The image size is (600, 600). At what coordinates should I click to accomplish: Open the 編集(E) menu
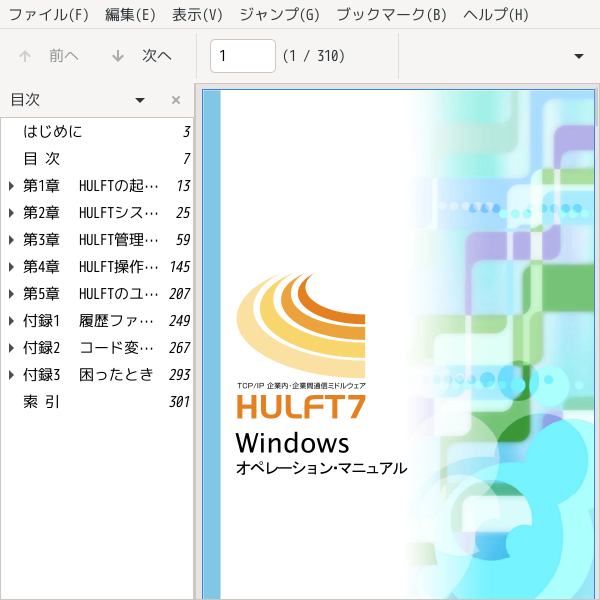[130, 15]
